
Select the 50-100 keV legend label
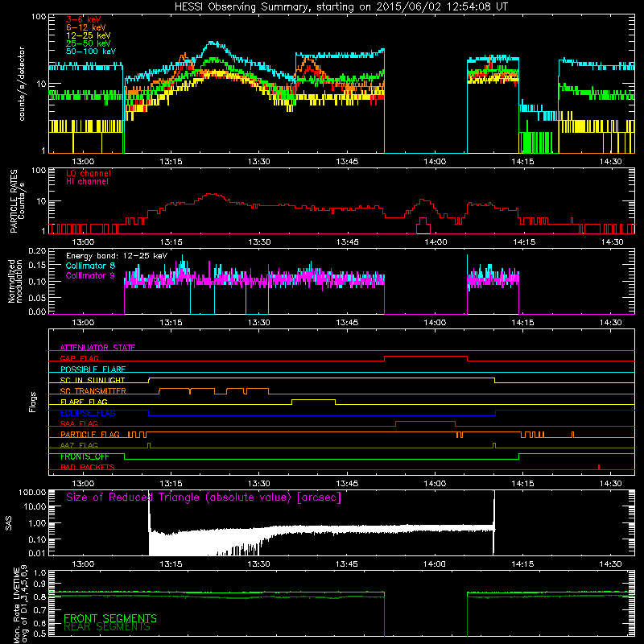point(91,52)
